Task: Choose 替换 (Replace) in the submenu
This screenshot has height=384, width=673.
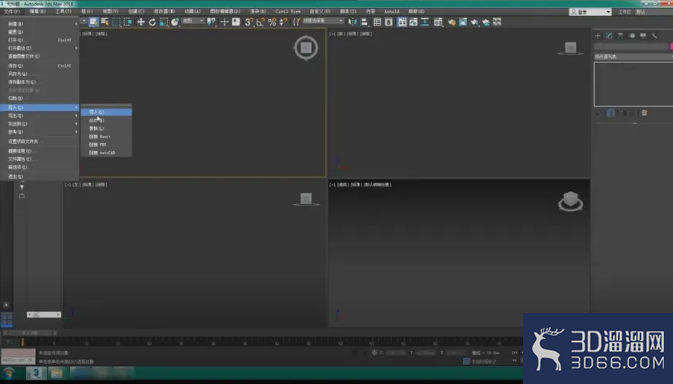Action: tap(106, 128)
